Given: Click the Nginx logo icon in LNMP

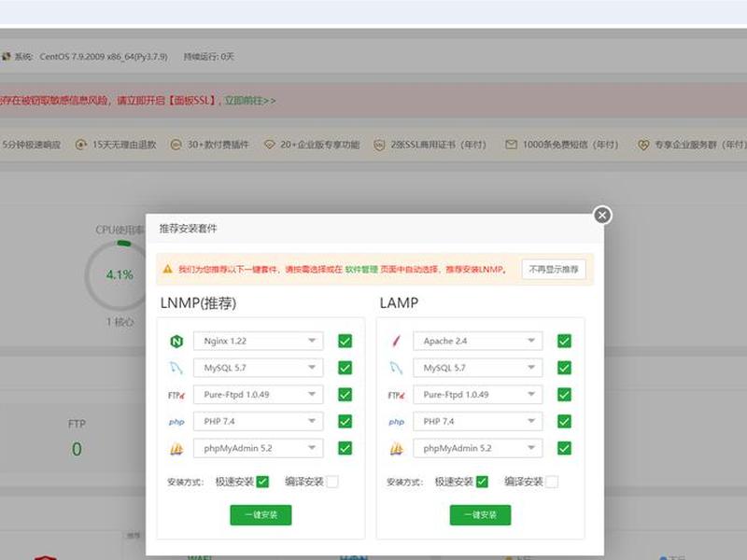Looking at the screenshot, I should (176, 341).
